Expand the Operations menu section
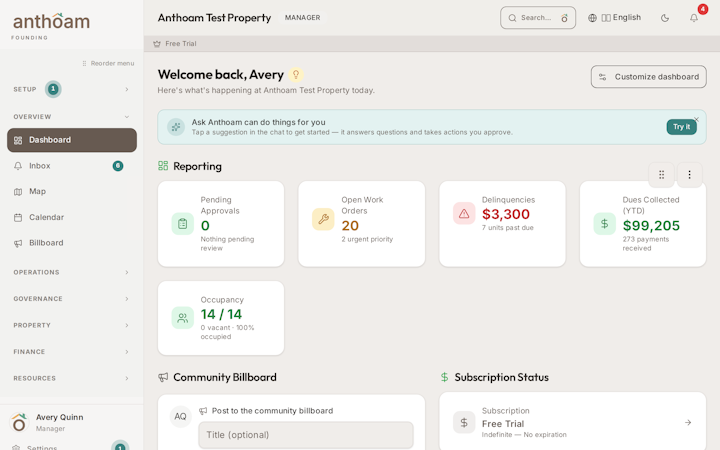The image size is (720, 450). coord(72,272)
